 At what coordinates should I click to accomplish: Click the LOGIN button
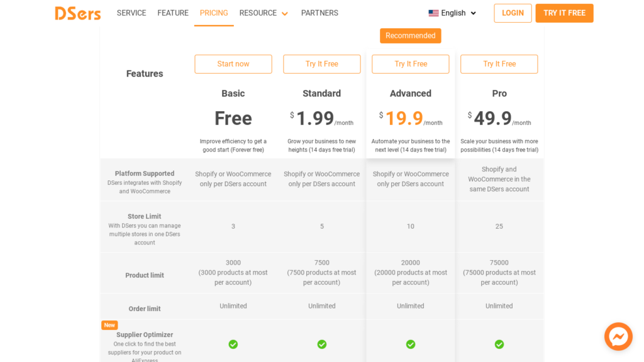click(513, 13)
